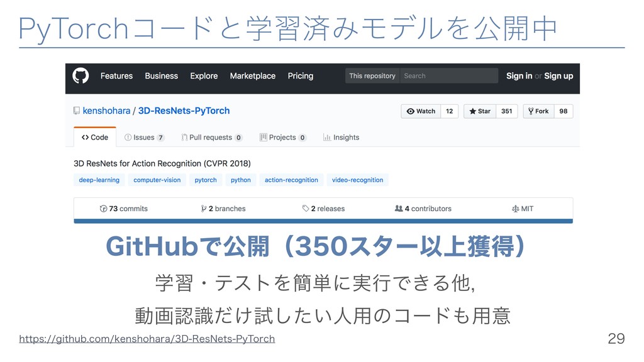Viewport: 644px width, 362px height.
Task: Click the Sign up link
Action: (558, 76)
